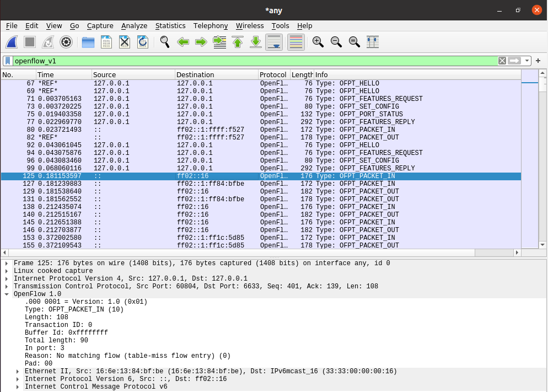548x392 pixels.
Task: Jump to the first packet in the capture
Action: [238, 42]
